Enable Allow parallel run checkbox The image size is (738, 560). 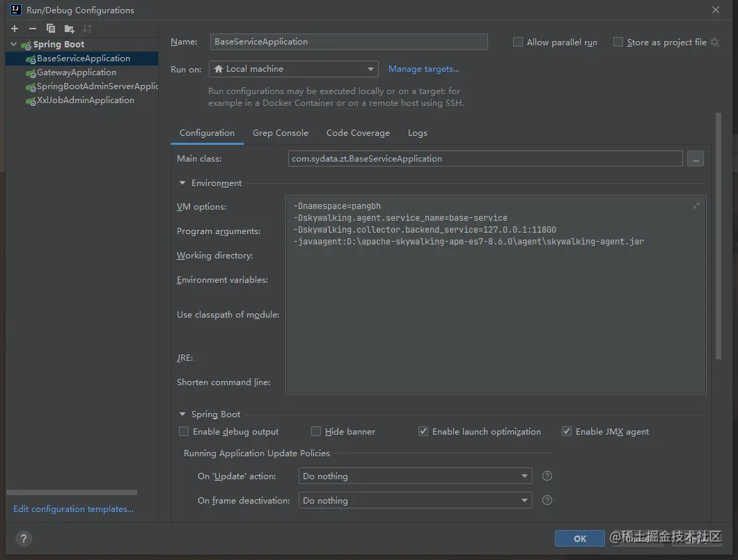(518, 42)
